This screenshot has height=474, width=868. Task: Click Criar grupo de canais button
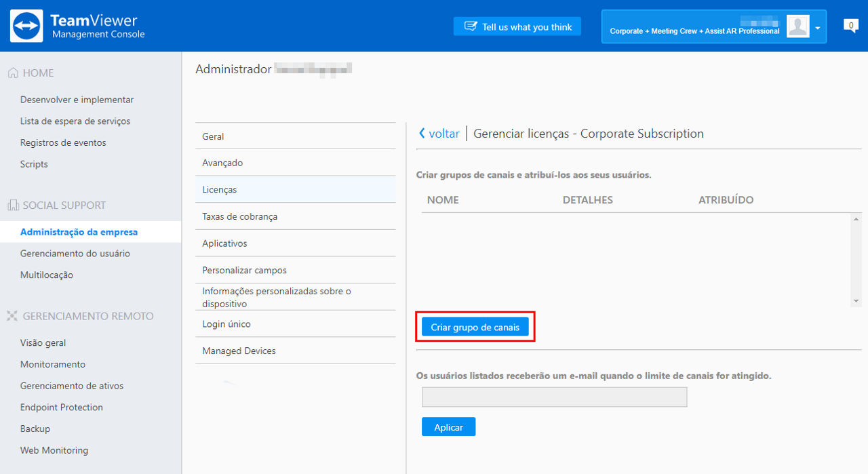475,327
